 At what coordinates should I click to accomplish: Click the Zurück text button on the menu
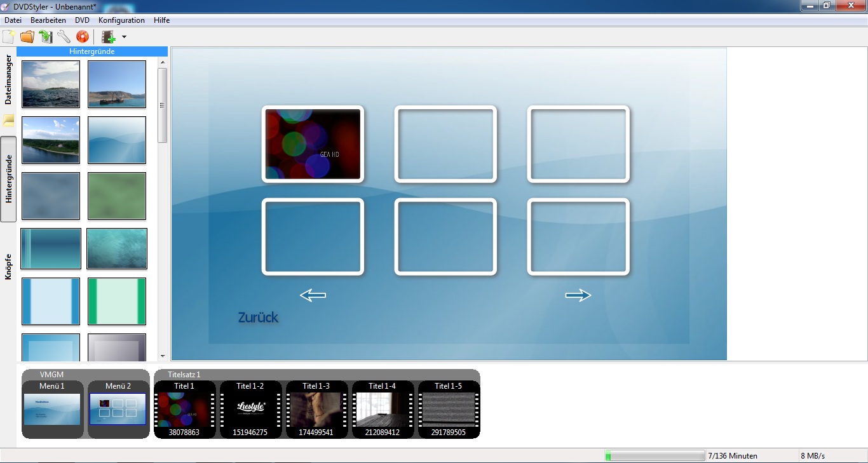(258, 318)
